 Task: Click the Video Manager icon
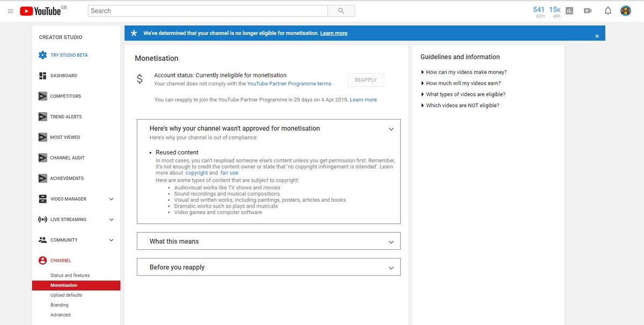click(x=43, y=199)
